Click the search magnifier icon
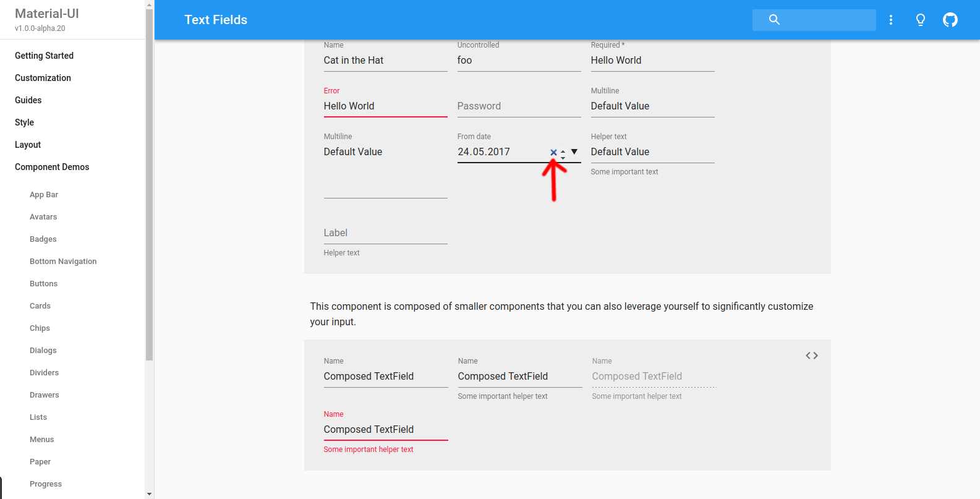This screenshot has height=499, width=980. (774, 20)
